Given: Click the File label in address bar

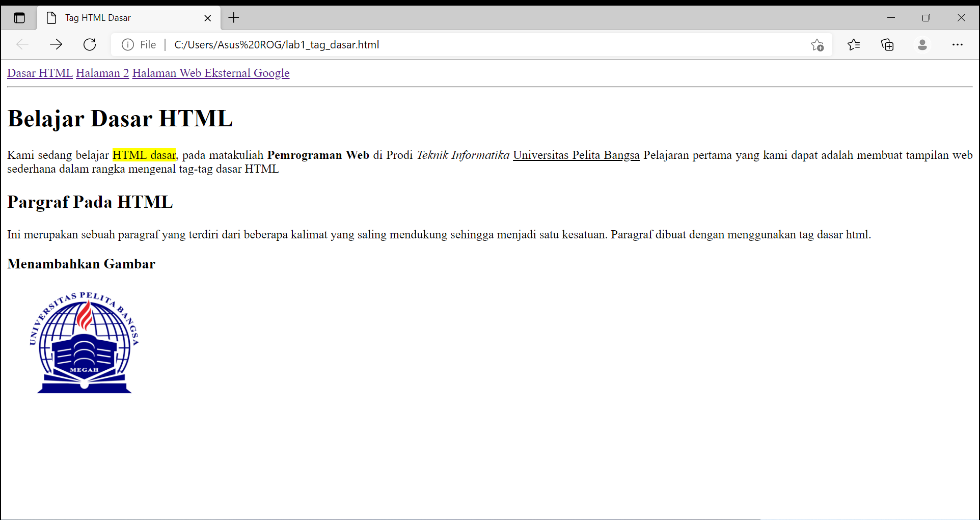Looking at the screenshot, I should [x=148, y=45].
